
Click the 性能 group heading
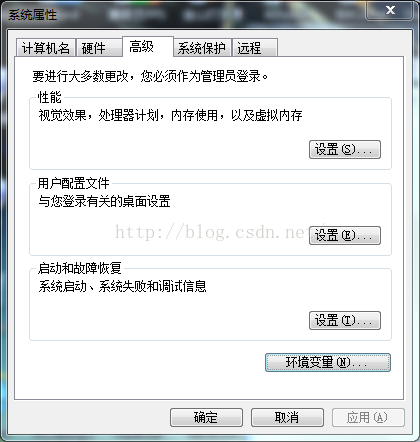click(x=50, y=98)
